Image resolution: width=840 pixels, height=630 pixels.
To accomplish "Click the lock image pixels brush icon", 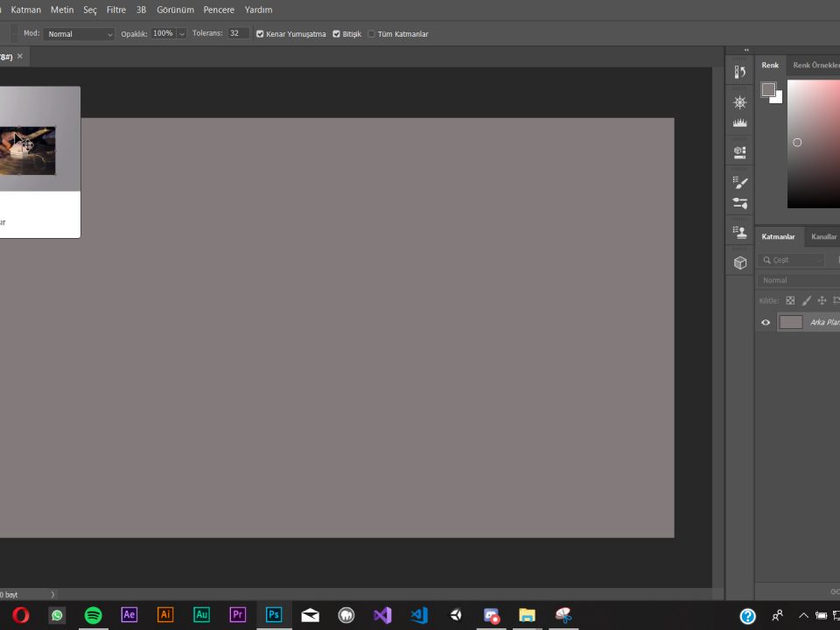I will tap(806, 300).
